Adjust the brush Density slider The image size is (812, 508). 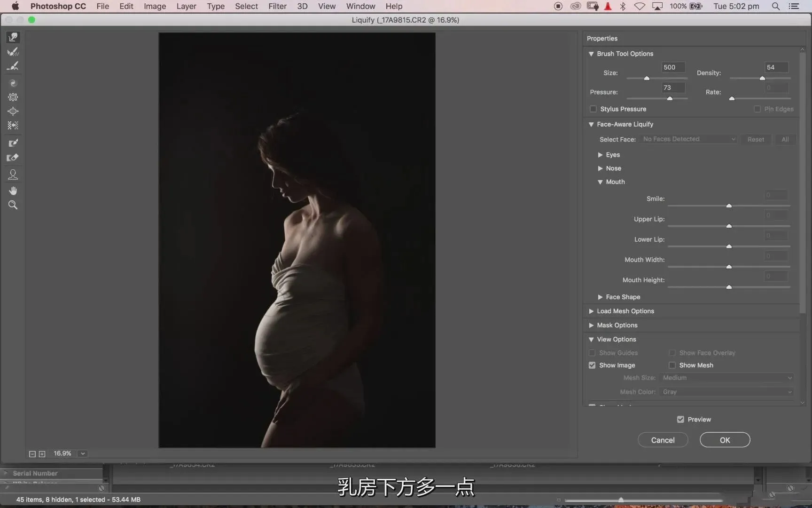pos(762,78)
